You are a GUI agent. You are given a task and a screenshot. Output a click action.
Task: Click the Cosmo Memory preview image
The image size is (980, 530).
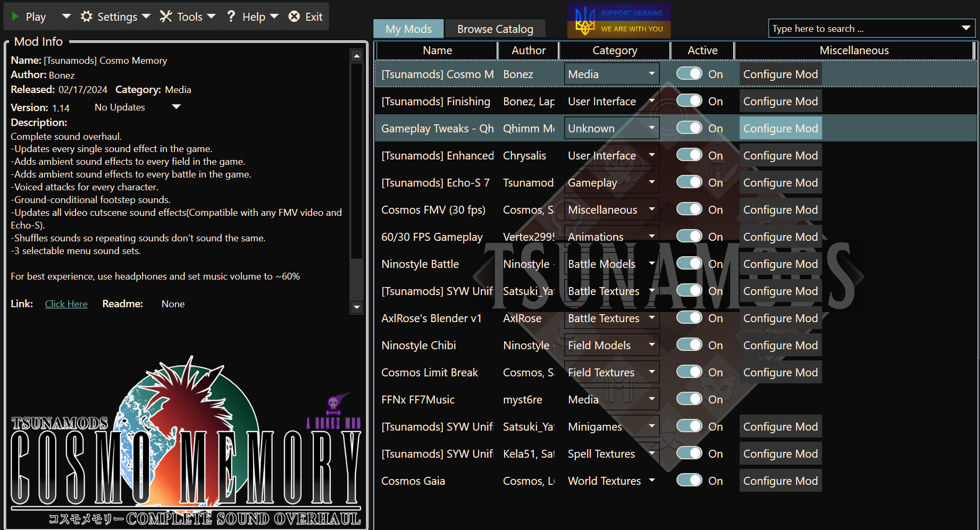(186, 441)
